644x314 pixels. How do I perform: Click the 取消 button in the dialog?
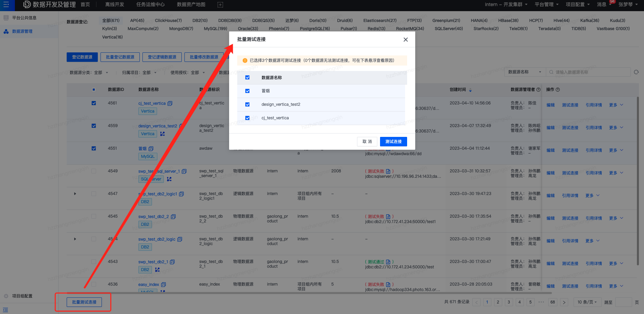click(367, 142)
